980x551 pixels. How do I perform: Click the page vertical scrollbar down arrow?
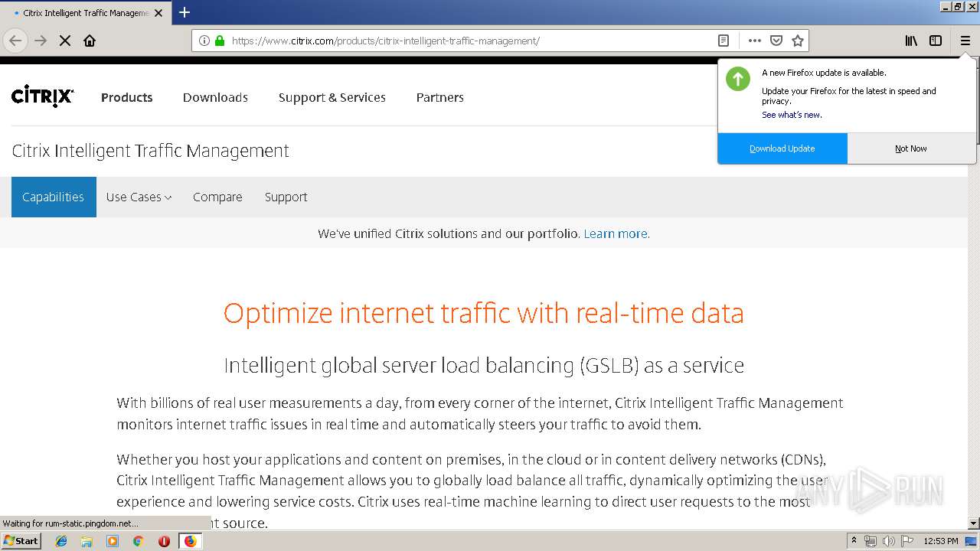[x=974, y=523]
